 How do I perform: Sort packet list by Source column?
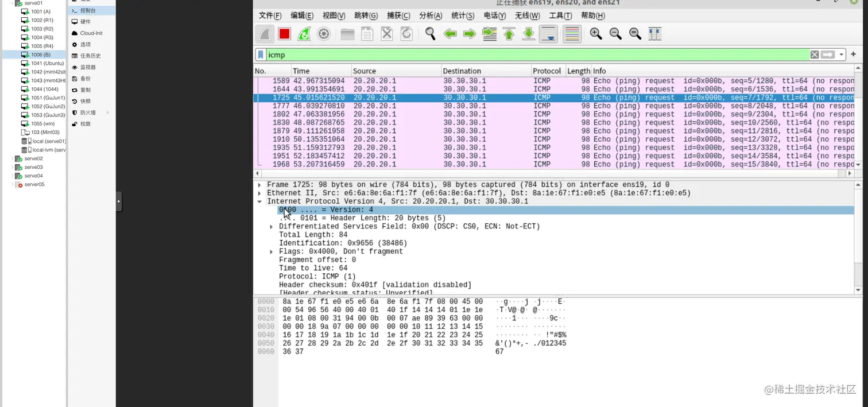coord(396,71)
